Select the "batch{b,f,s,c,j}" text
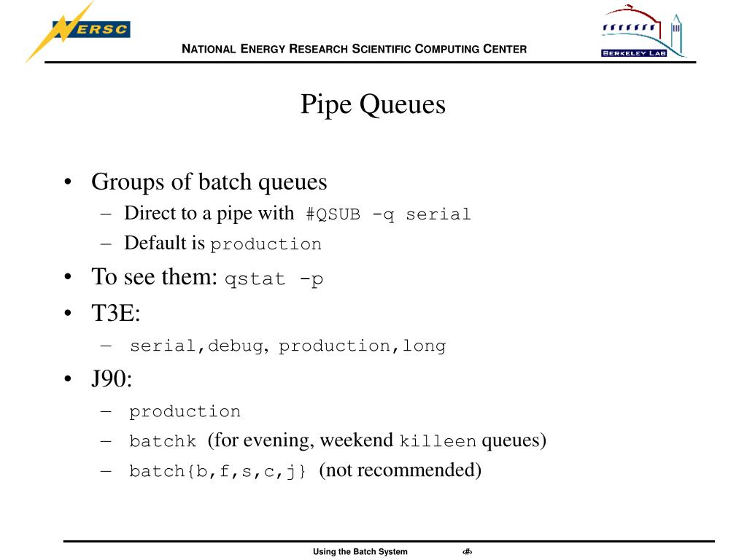This screenshot has width=747, height=560. [x=217, y=471]
